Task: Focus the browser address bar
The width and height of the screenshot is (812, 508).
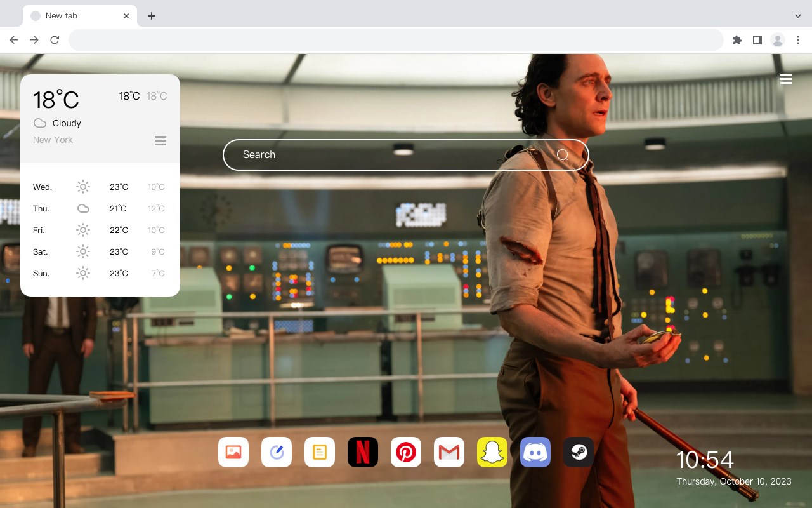Action: pyautogui.click(x=396, y=40)
